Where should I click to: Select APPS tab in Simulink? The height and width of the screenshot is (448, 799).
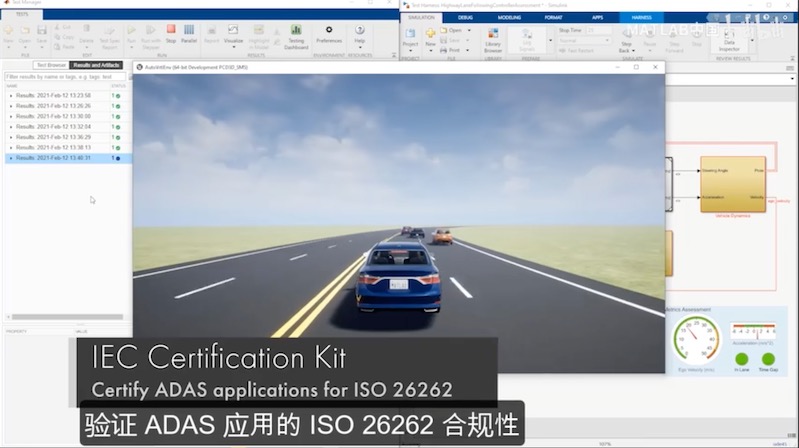597,17
